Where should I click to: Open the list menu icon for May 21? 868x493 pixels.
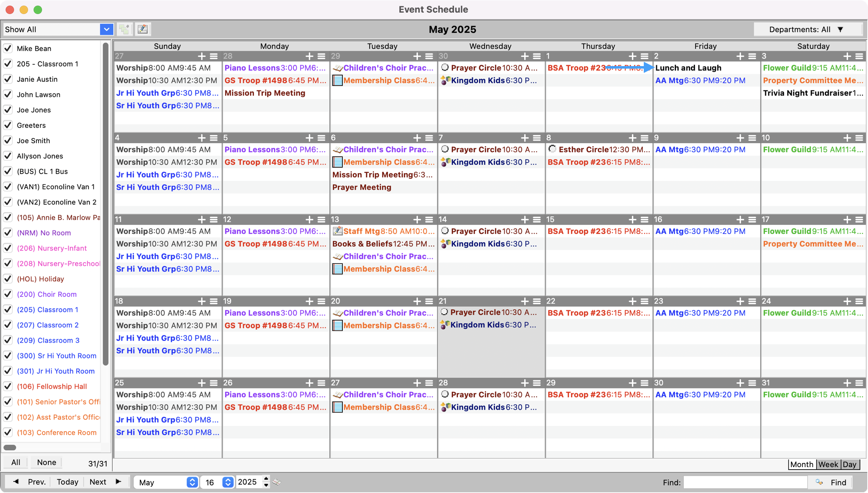(x=537, y=301)
